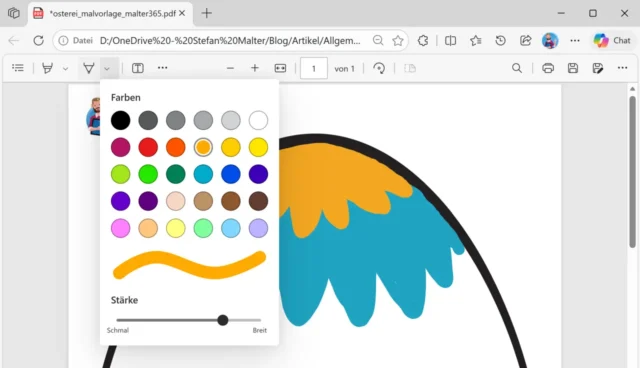Collapse the draw tool color dropdown
This screenshot has height=368, width=640.
107,69
